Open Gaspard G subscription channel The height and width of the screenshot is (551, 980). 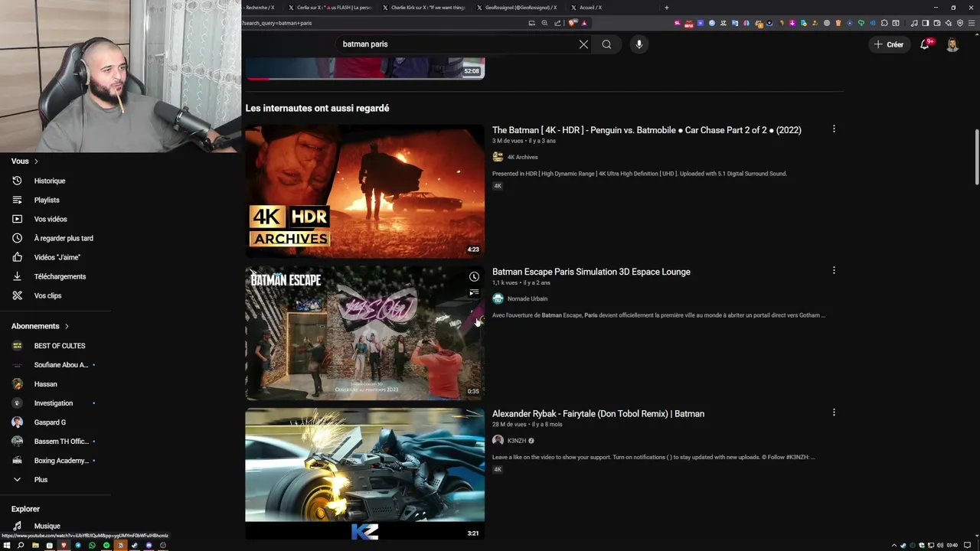[50, 422]
